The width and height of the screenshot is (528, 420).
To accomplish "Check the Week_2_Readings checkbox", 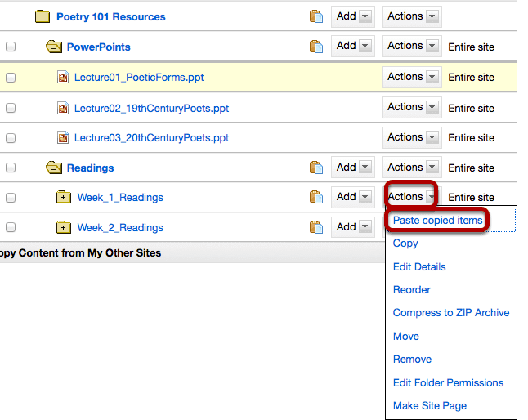I will [x=11, y=227].
